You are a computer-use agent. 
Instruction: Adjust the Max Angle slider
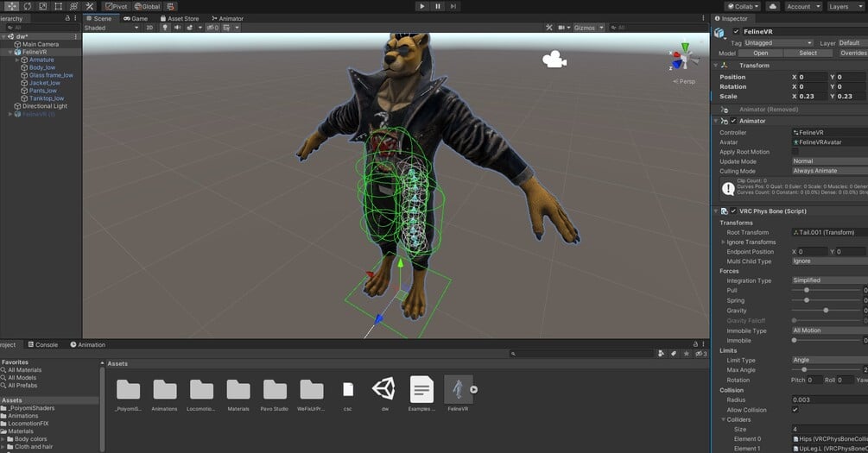point(804,369)
